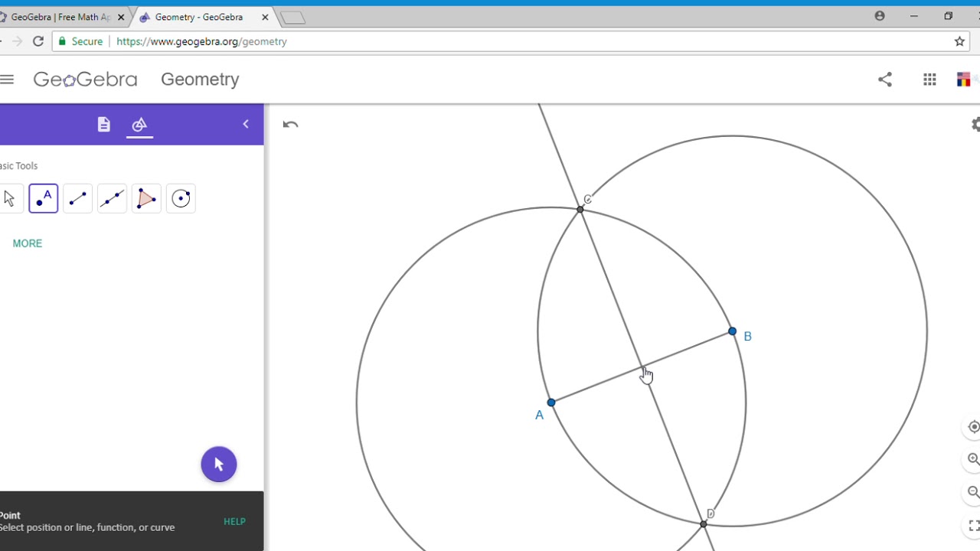This screenshot has width=980, height=551.
Task: Select the Point tool
Action: click(44, 199)
